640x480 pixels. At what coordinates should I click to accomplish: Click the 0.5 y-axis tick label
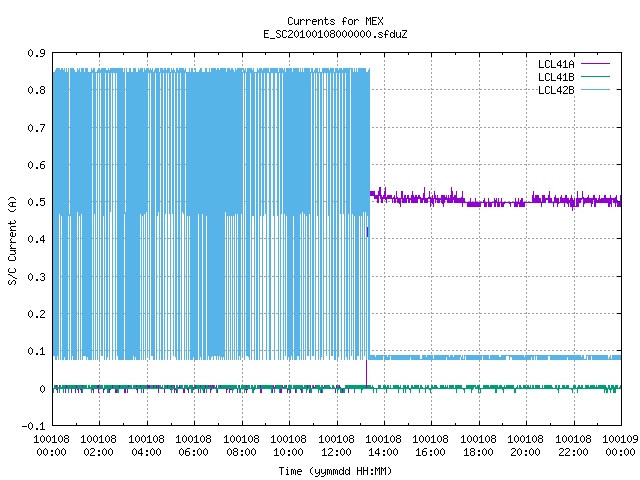pyautogui.click(x=37, y=202)
